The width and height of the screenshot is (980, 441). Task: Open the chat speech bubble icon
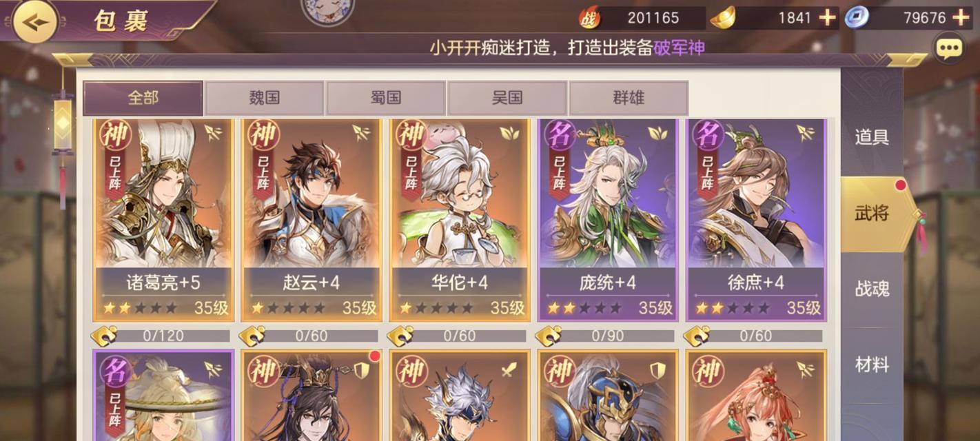[949, 48]
